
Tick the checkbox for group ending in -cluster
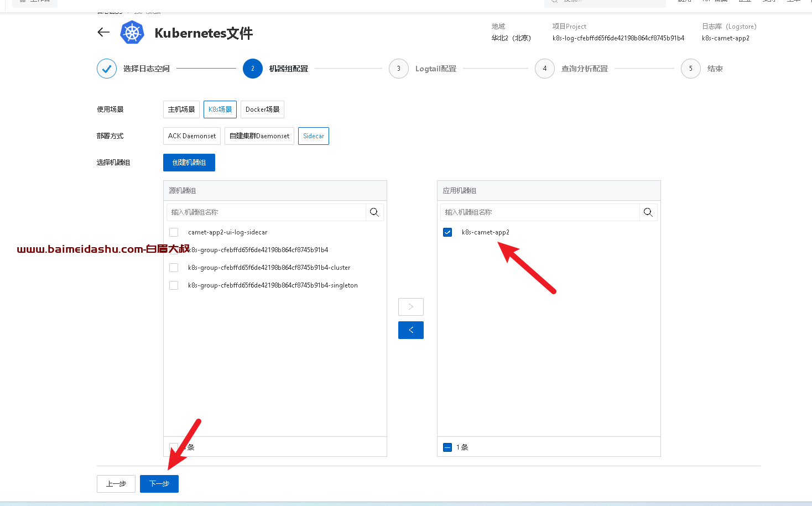point(174,268)
